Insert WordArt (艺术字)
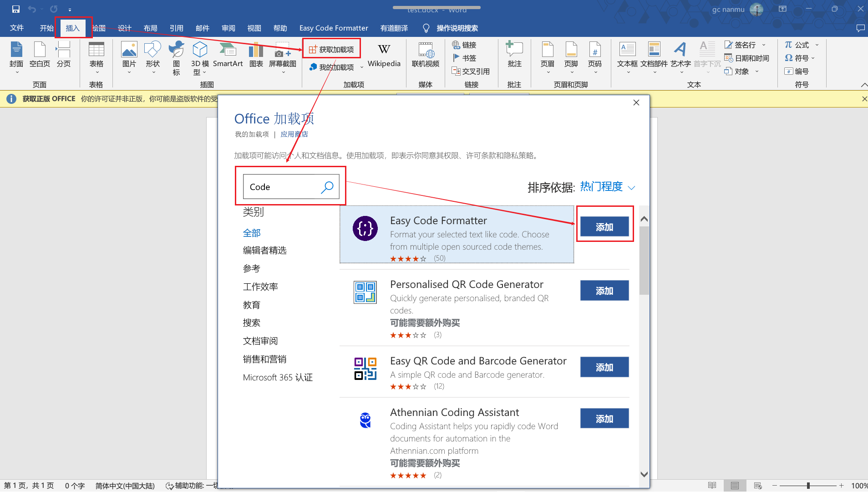Image resolution: width=868 pixels, height=492 pixels. click(x=680, y=57)
